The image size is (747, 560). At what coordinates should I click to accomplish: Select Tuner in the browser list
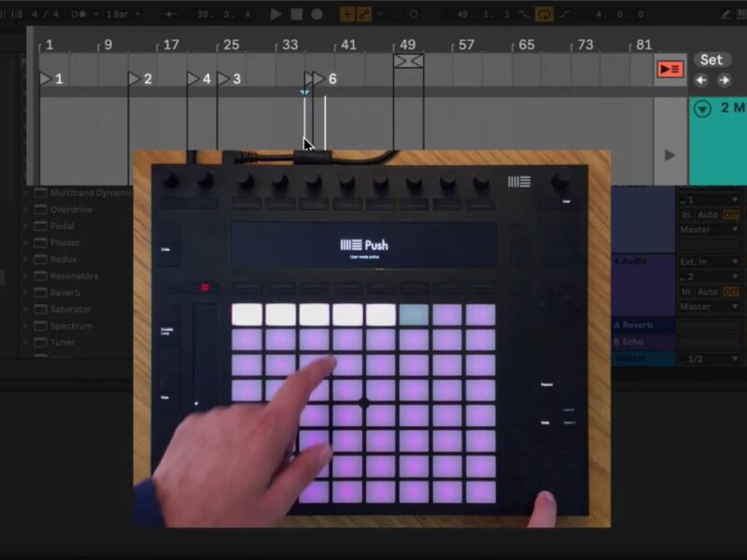coord(63,343)
